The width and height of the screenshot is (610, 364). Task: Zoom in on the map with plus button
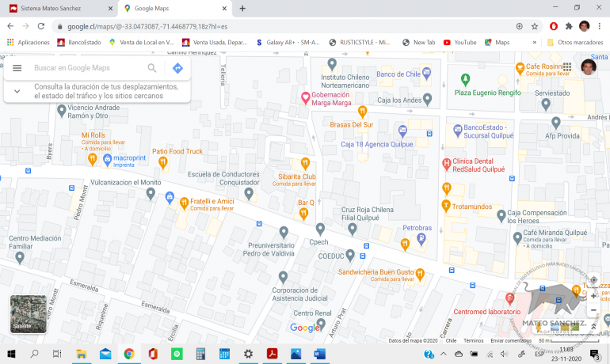click(x=593, y=296)
